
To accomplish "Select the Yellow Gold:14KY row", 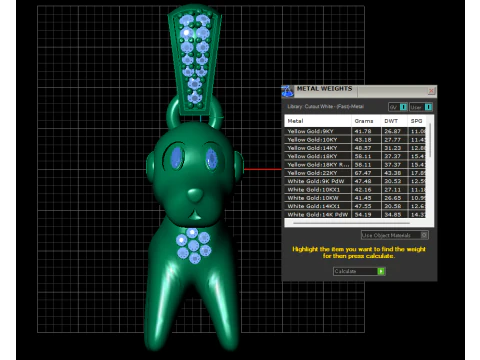I will pyautogui.click(x=355, y=148).
